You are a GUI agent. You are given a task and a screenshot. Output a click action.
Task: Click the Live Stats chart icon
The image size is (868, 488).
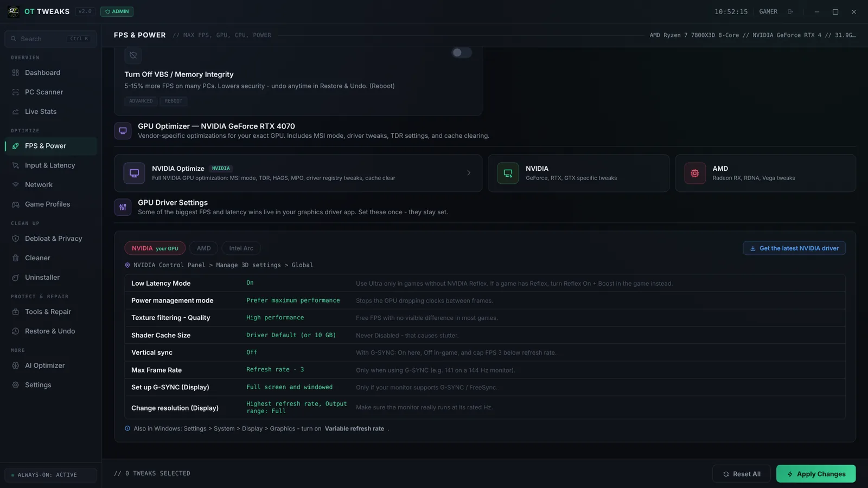pyautogui.click(x=16, y=112)
